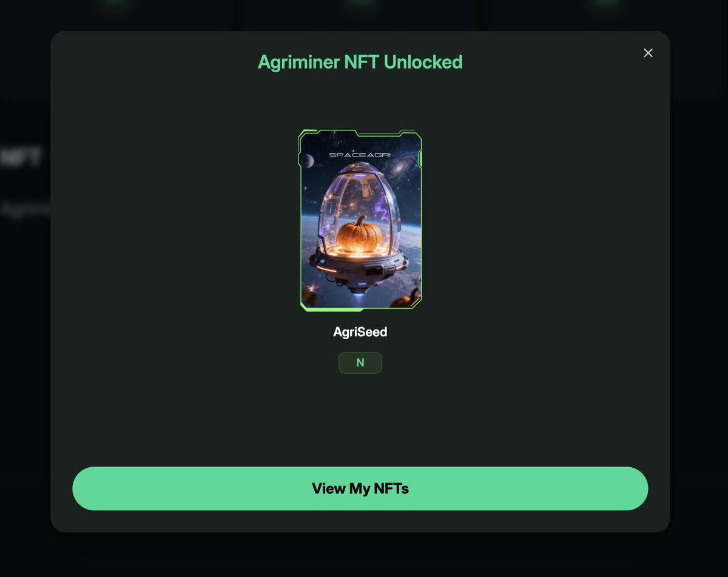The width and height of the screenshot is (728, 577).
Task: Click the blurred NFT heading behind the modal
Action: (21, 159)
